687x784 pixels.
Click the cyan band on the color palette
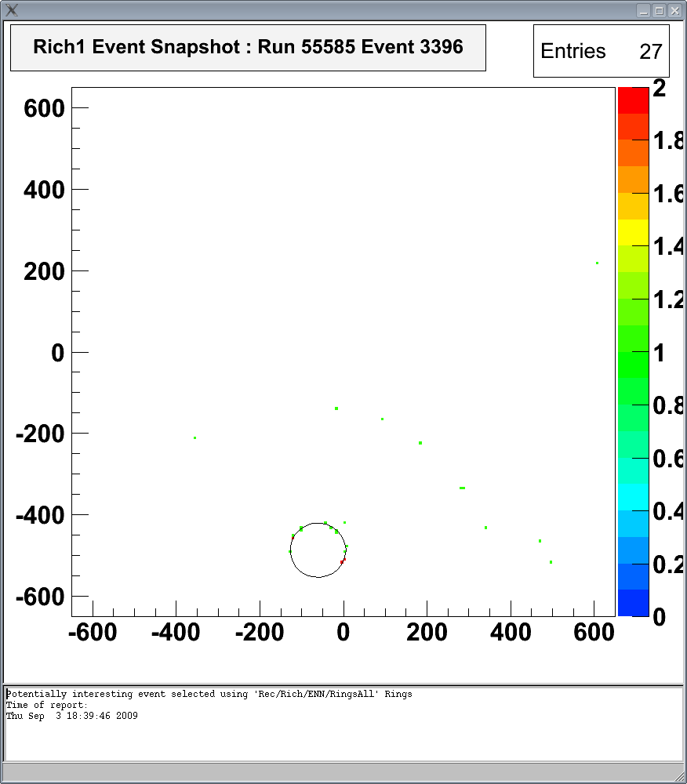(x=633, y=496)
